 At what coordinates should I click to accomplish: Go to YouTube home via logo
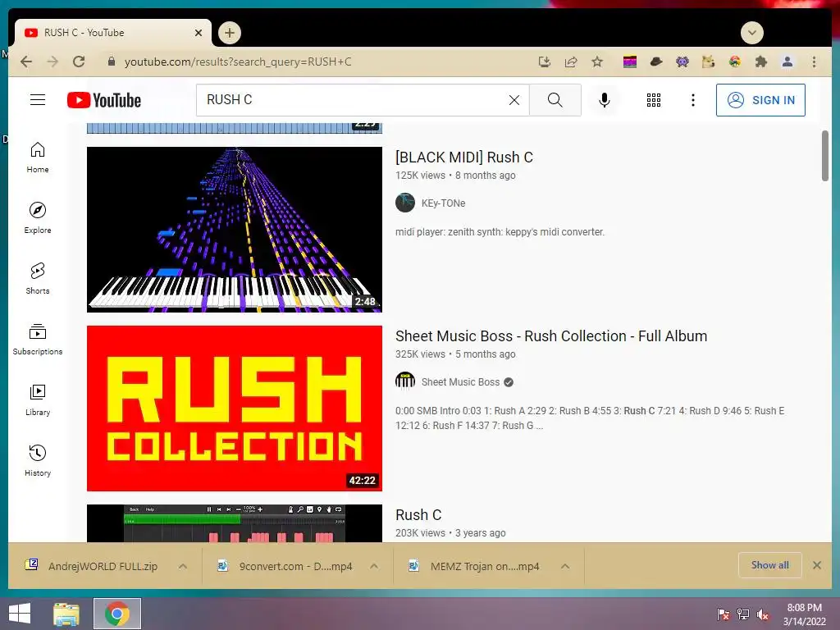104,100
